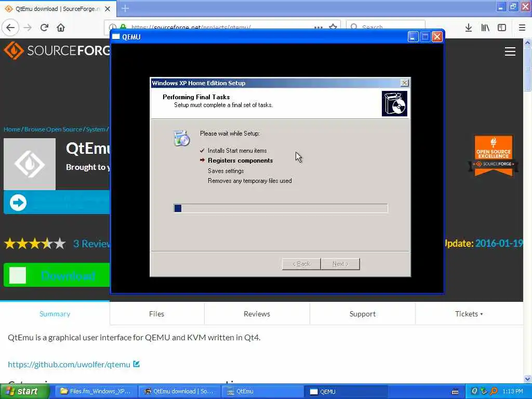Open the Firefox downloads arrow
Screen dimensions: 532x399
(x=468, y=28)
